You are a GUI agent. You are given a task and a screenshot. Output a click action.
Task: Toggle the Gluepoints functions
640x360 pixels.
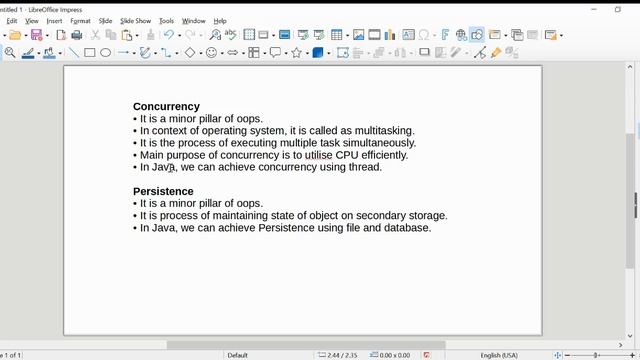pos(496,53)
